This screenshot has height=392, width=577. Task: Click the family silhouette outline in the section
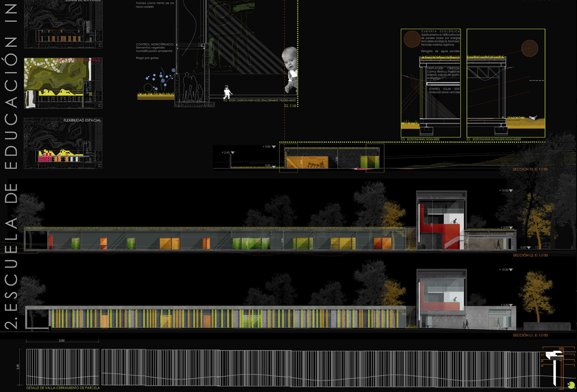click(x=193, y=87)
